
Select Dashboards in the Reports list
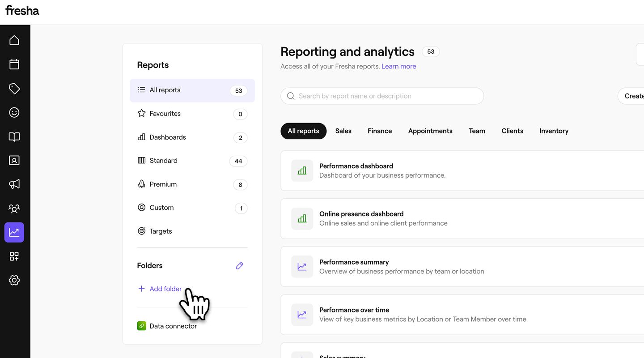(168, 137)
